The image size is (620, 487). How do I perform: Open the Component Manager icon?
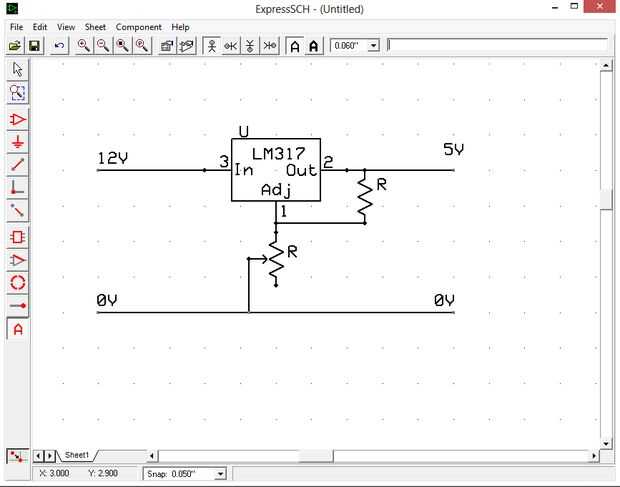tap(167, 46)
